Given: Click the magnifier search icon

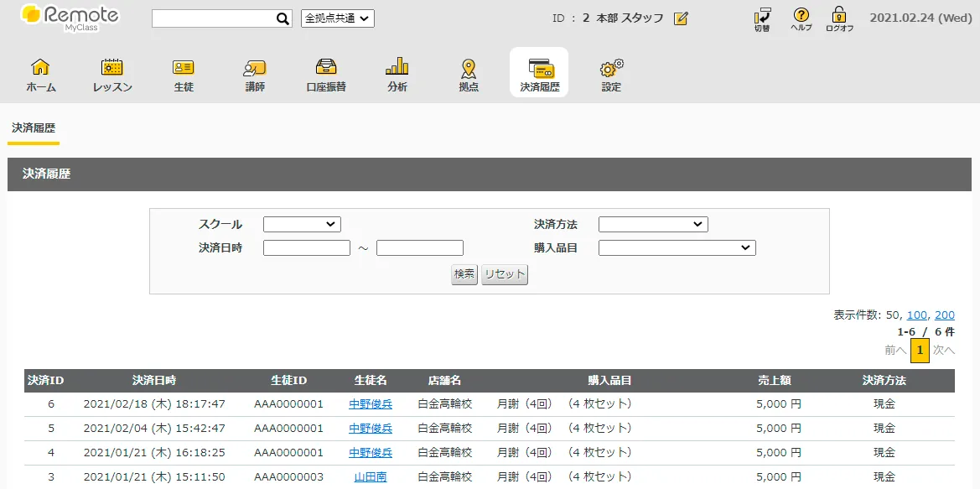Looking at the screenshot, I should (283, 18).
